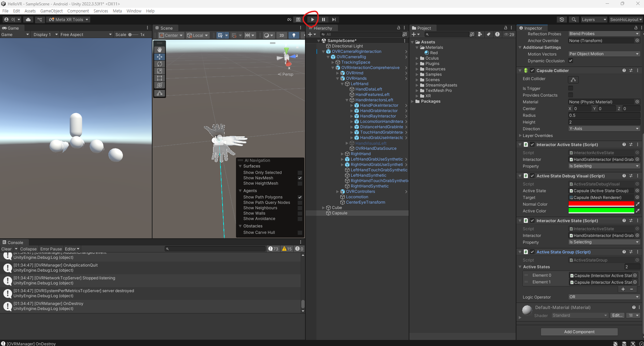The width and height of the screenshot is (644, 346).
Task: Click the Edit Collider button icon
Action: [x=573, y=80]
